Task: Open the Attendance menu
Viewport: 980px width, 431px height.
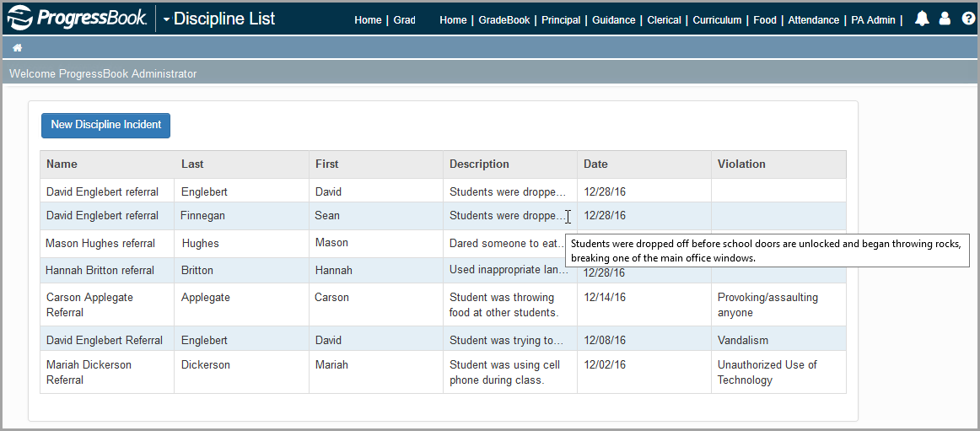Action: pos(814,20)
